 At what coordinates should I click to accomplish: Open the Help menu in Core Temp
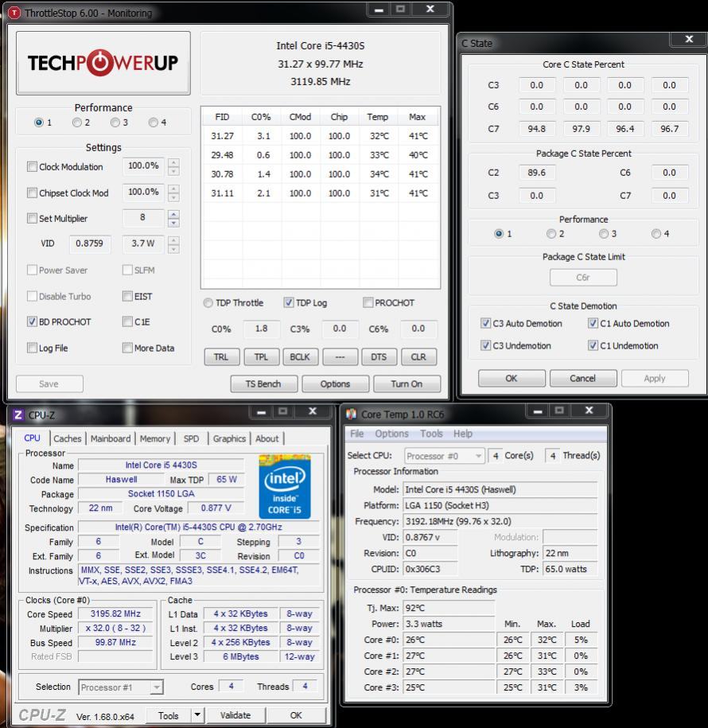(x=463, y=434)
